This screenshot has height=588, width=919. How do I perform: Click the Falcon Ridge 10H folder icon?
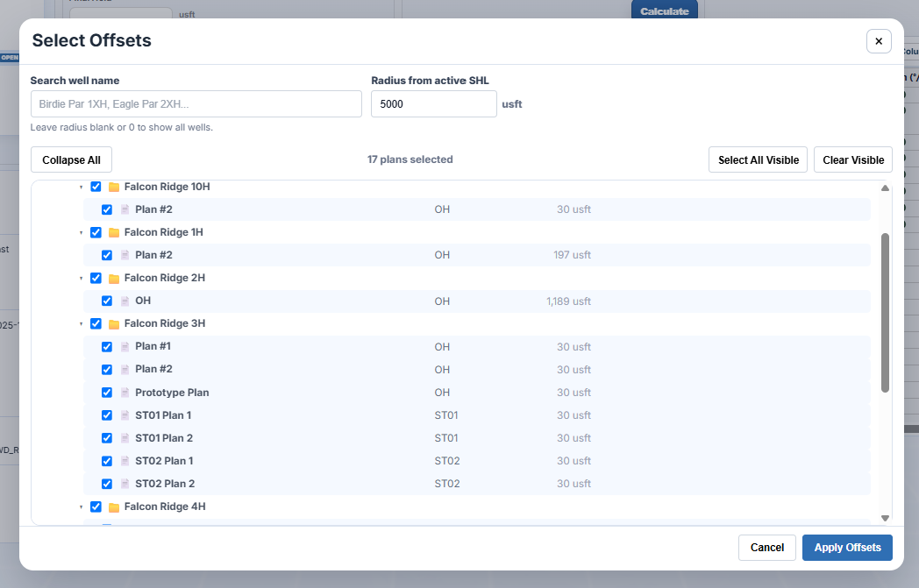[114, 187]
